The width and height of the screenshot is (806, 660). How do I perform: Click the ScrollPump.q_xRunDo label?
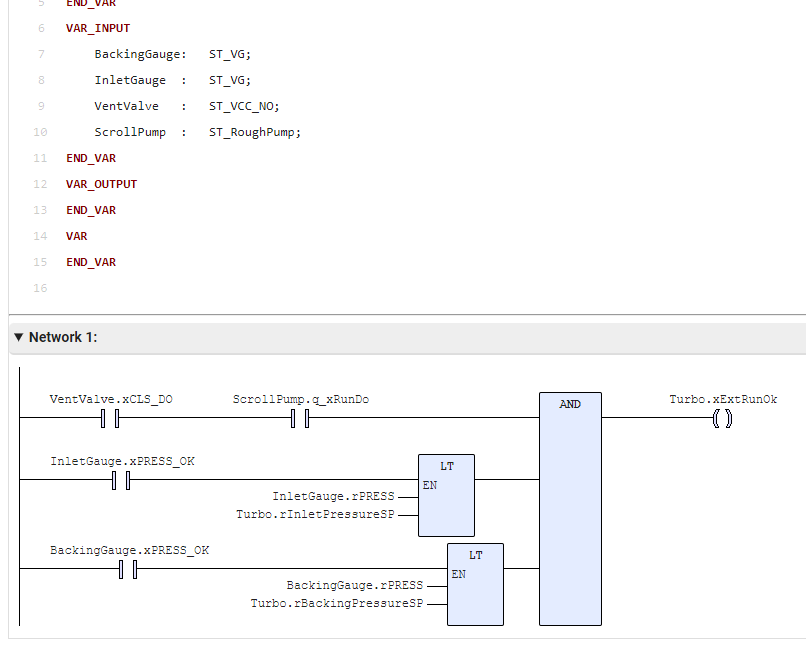click(x=301, y=399)
